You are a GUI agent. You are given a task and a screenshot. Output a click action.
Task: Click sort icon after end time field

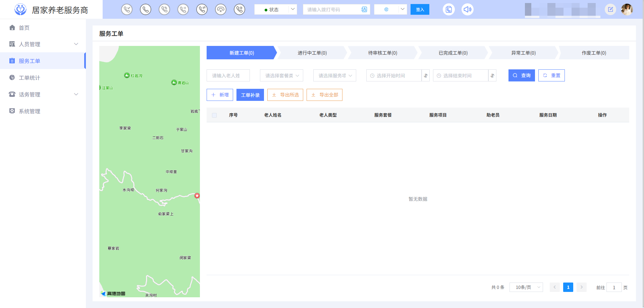pyautogui.click(x=492, y=75)
